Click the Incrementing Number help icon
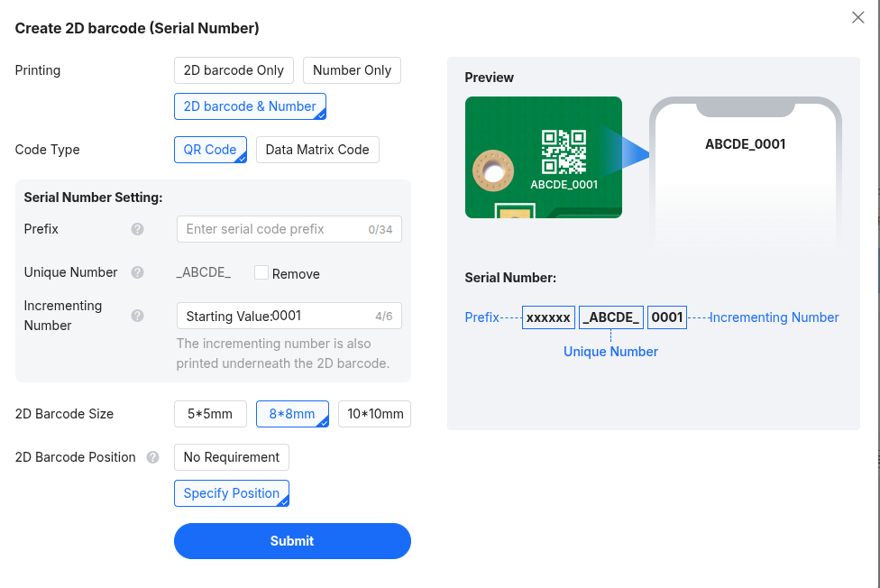 click(x=137, y=316)
